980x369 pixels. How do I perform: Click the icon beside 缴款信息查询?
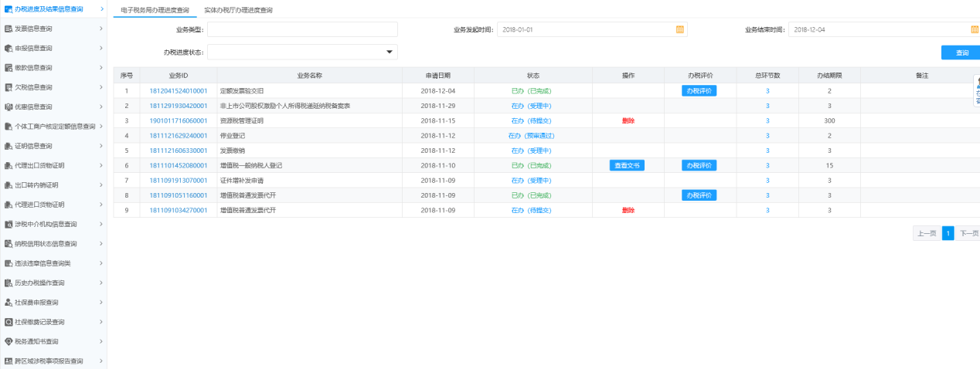click(9, 67)
